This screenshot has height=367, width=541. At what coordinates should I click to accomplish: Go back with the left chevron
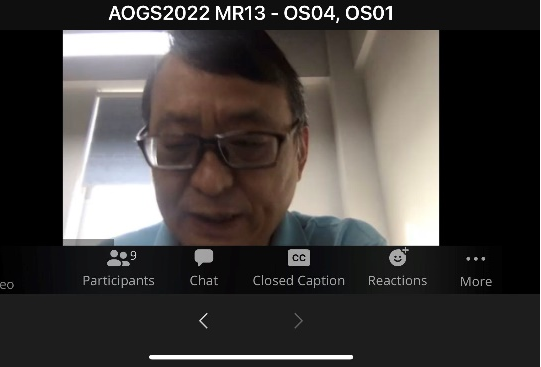point(204,321)
